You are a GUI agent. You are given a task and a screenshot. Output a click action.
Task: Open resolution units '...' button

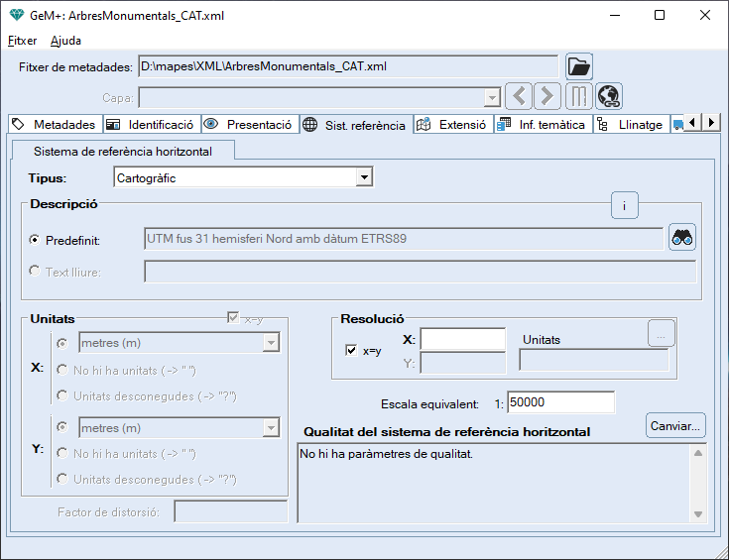click(662, 333)
